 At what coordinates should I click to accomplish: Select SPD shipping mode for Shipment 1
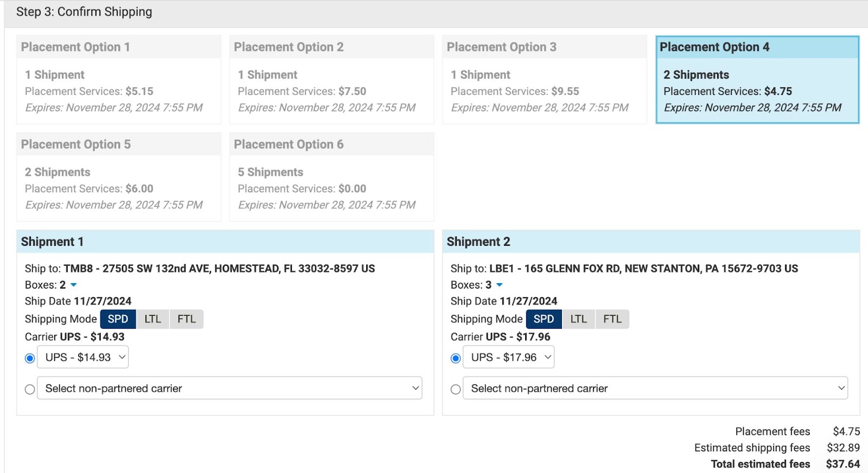pyautogui.click(x=118, y=319)
